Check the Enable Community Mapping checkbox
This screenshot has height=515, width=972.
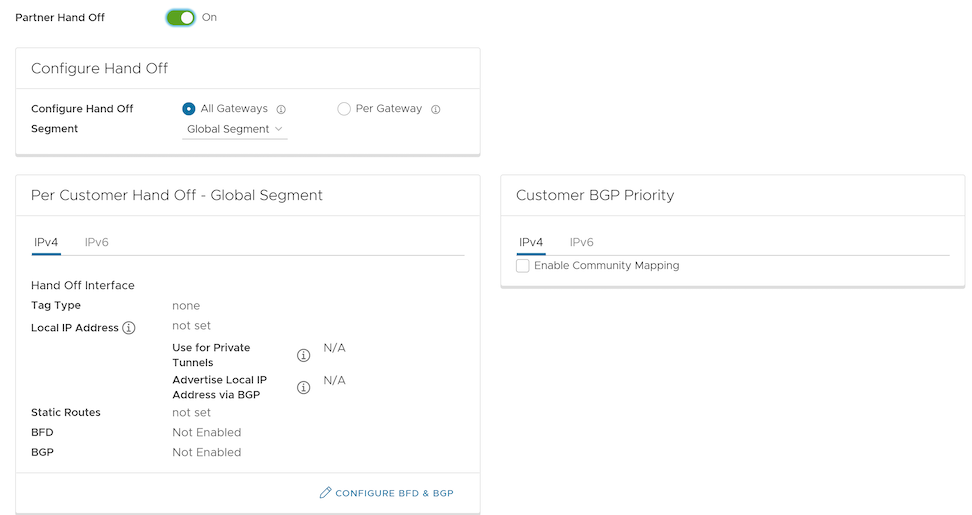(x=523, y=266)
